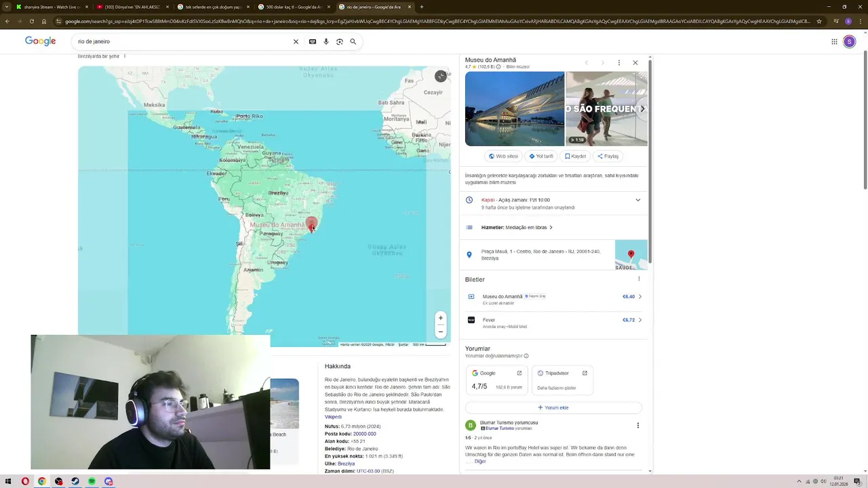The height and width of the screenshot is (488, 868).
Task: Share place with Paylaş button
Action: point(608,156)
